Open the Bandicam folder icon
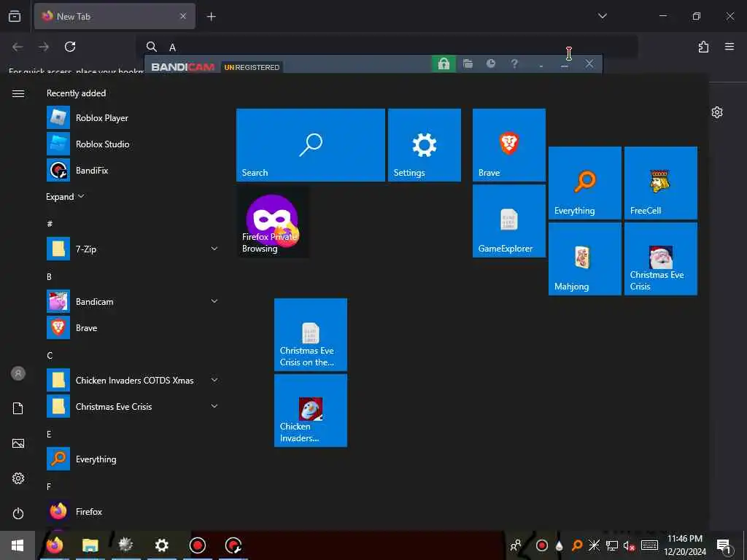 point(468,64)
